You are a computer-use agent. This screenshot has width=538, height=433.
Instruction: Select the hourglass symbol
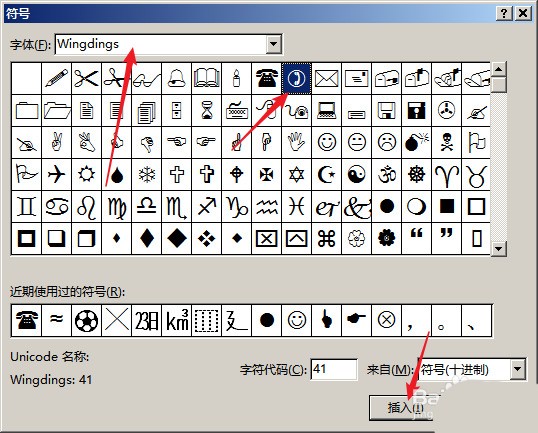coord(207,110)
